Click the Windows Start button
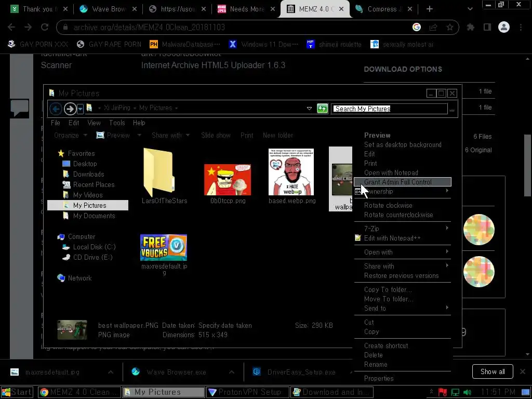 coord(17,392)
